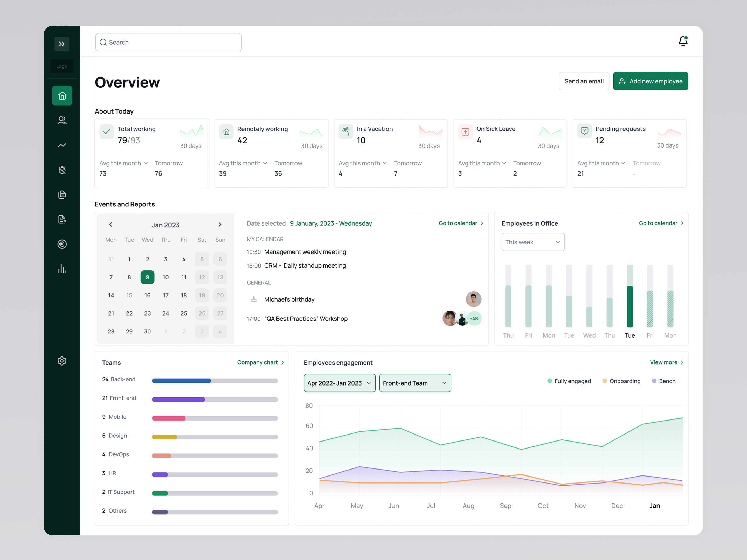Go to next month in calendar
The image size is (747, 560).
[220, 225]
